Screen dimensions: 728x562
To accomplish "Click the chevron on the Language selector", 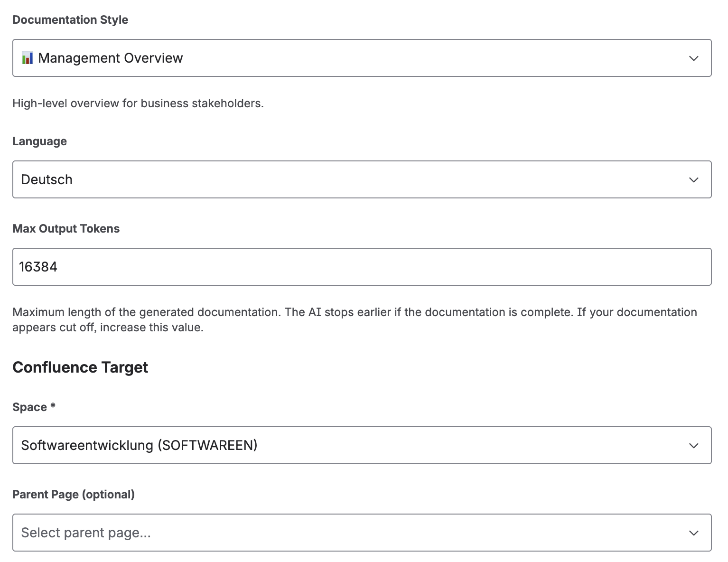I will 693,179.
